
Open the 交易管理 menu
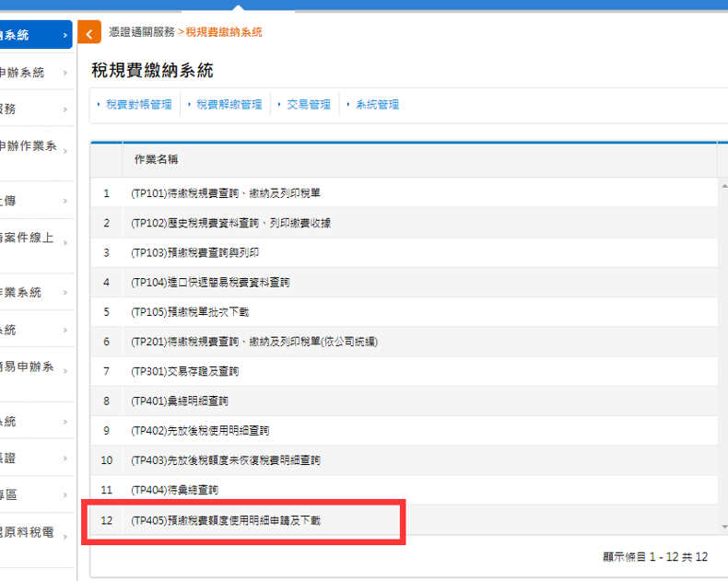(x=308, y=105)
